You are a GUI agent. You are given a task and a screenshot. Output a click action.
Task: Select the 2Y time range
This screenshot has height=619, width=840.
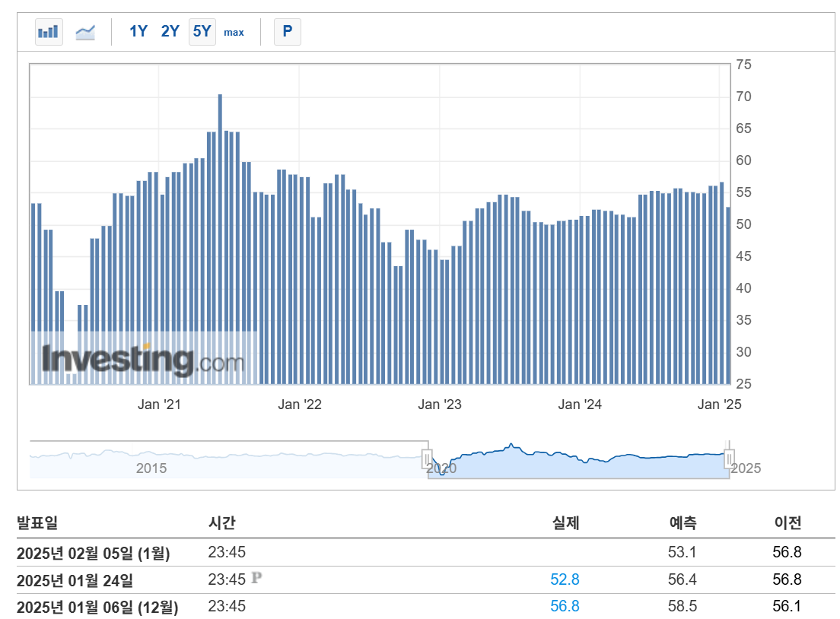[x=170, y=32]
